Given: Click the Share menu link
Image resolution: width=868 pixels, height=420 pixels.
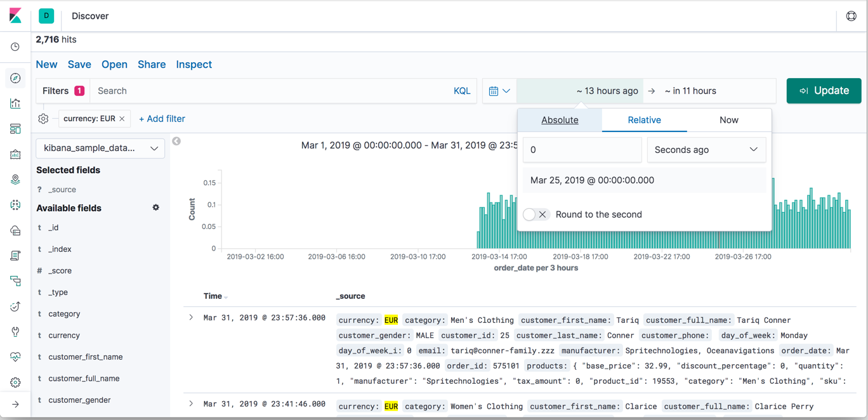Looking at the screenshot, I should tap(151, 64).
